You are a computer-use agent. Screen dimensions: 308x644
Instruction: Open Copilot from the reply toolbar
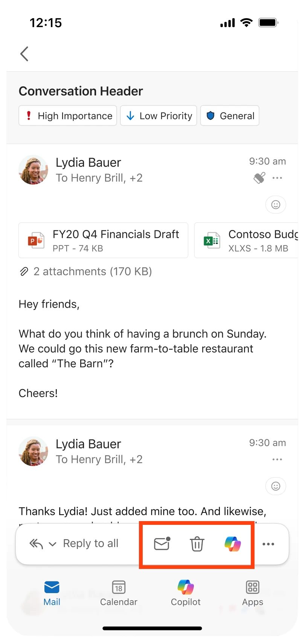click(233, 544)
